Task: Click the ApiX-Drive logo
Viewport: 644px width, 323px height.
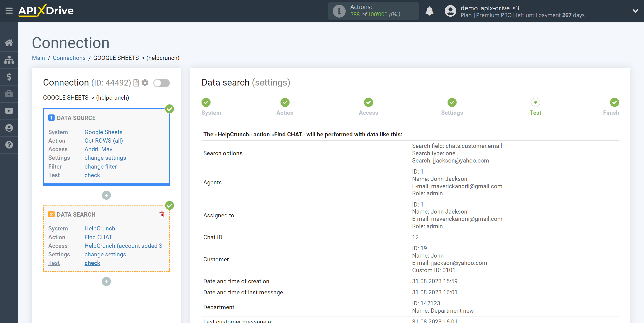Action: (x=46, y=11)
